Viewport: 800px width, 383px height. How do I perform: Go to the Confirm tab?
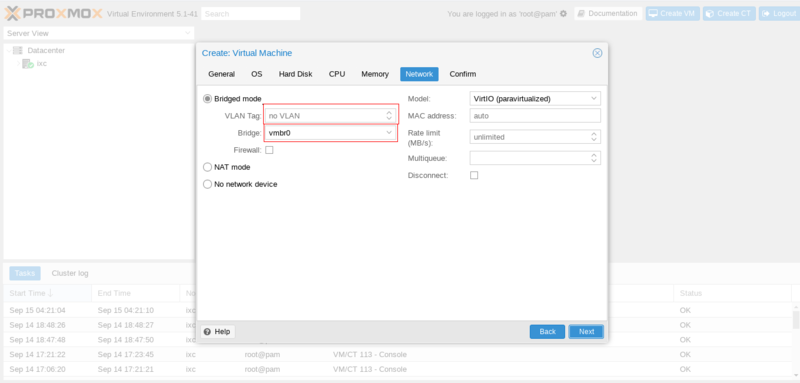(x=463, y=74)
